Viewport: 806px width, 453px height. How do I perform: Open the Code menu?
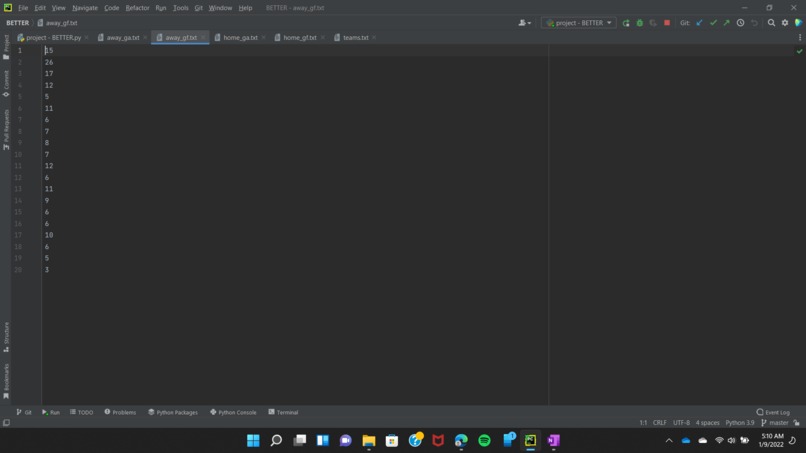[112, 8]
